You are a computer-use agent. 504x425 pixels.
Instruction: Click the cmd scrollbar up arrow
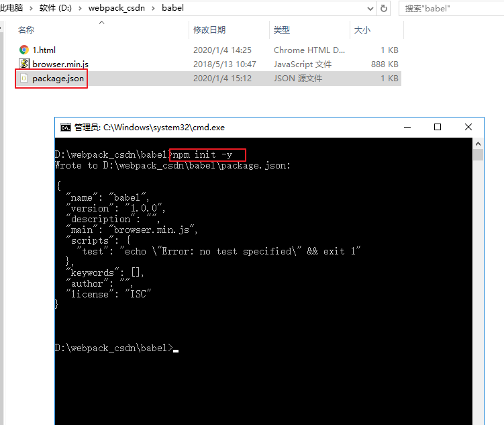[x=478, y=144]
